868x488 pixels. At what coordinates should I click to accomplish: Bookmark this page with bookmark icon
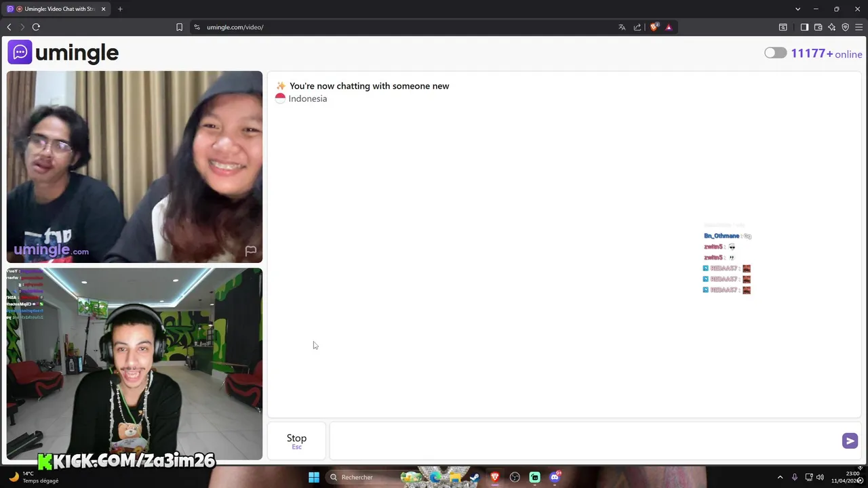pos(179,27)
